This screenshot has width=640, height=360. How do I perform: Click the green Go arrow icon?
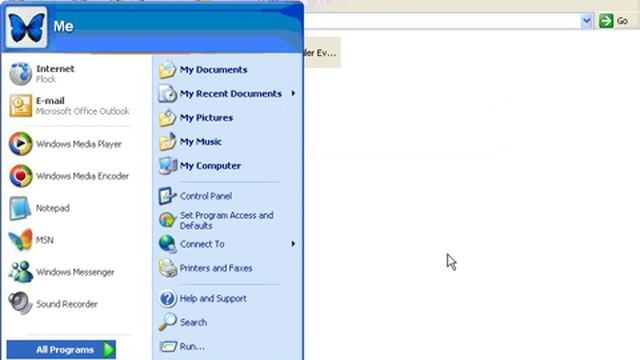coord(606,20)
